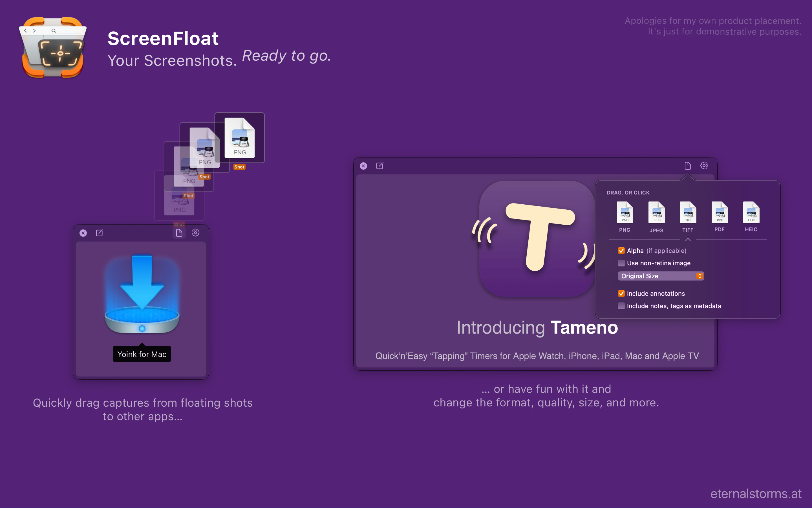
Task: Click the Tameno T app icon
Action: pos(537,238)
